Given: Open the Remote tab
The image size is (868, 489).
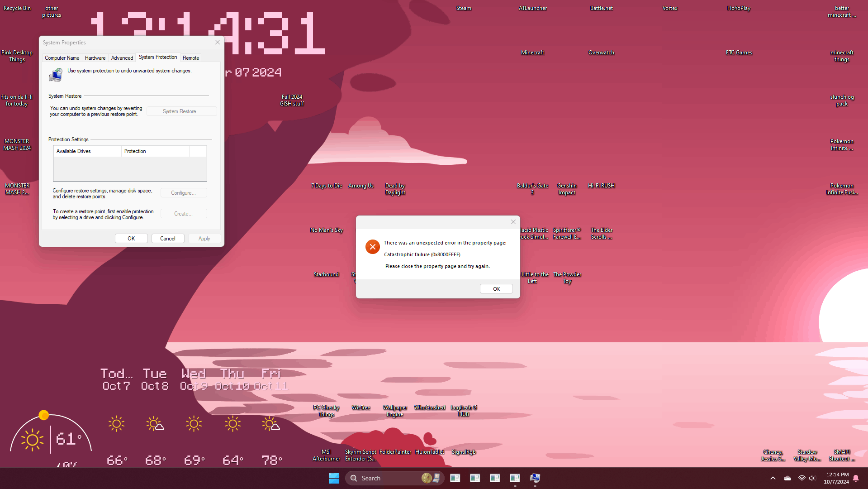Looking at the screenshot, I should point(191,58).
